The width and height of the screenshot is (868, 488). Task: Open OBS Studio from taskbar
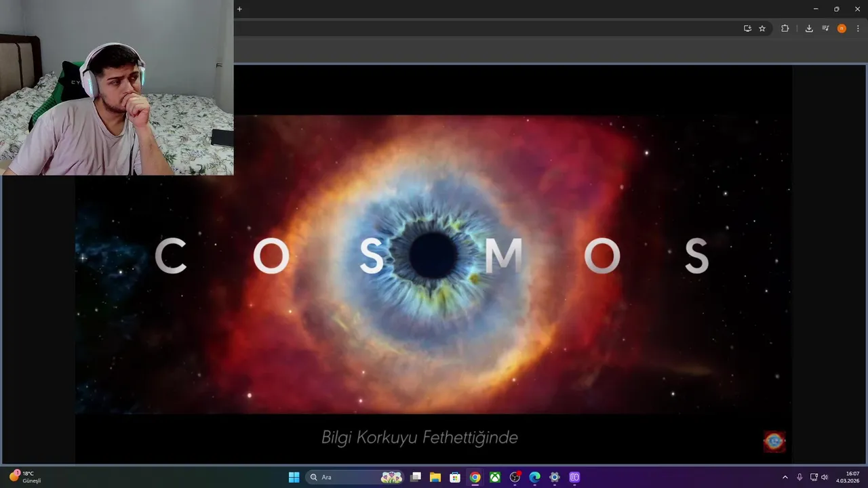pyautogui.click(x=515, y=477)
